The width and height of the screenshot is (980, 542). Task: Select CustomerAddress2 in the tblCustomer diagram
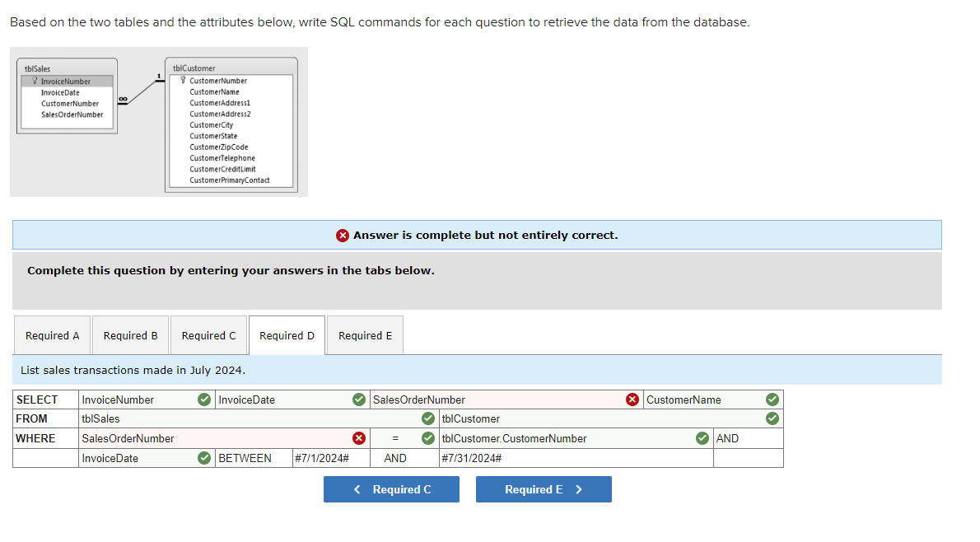220,114
